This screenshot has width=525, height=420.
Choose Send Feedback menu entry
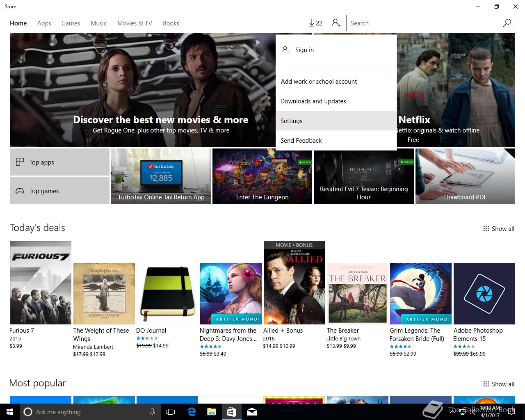pyautogui.click(x=336, y=141)
